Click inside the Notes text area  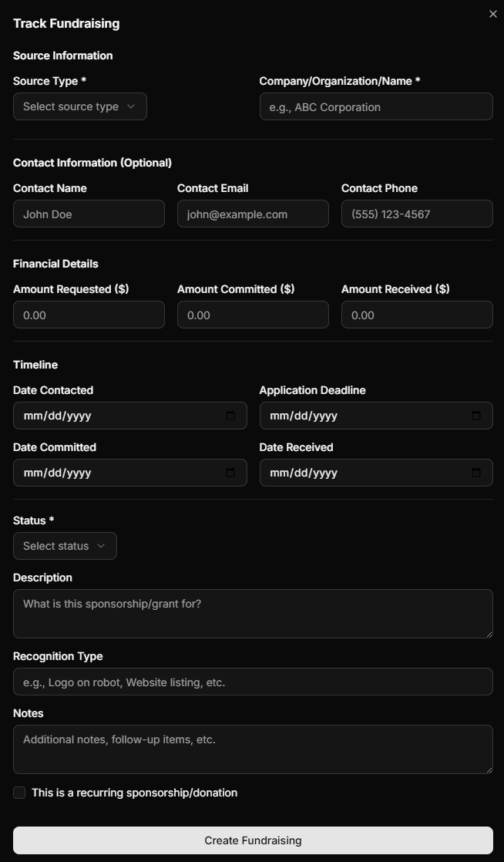click(x=253, y=749)
